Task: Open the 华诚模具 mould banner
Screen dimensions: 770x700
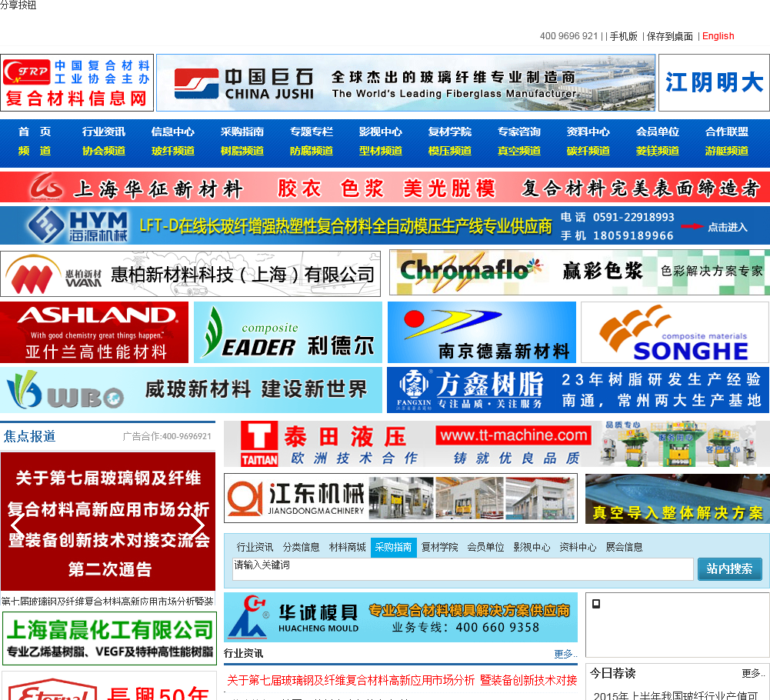Action: [x=401, y=618]
